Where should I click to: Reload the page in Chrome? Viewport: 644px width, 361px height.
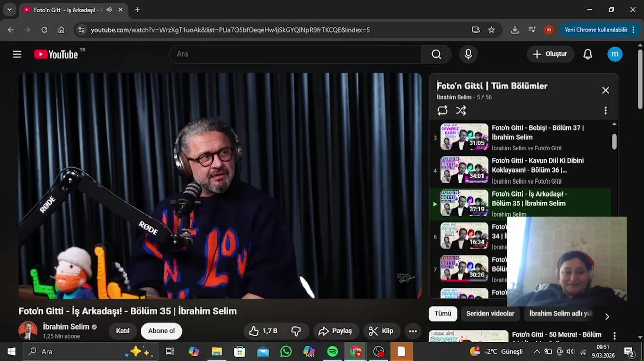[x=44, y=30]
